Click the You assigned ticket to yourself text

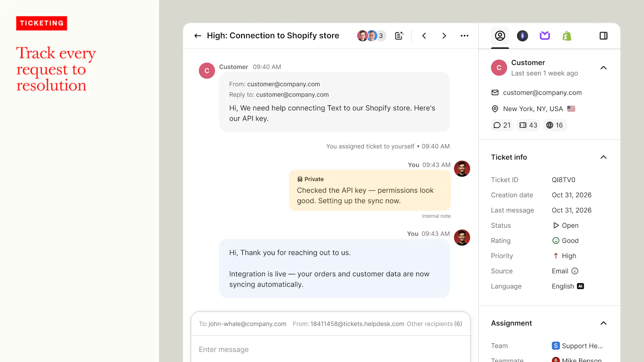click(x=370, y=146)
